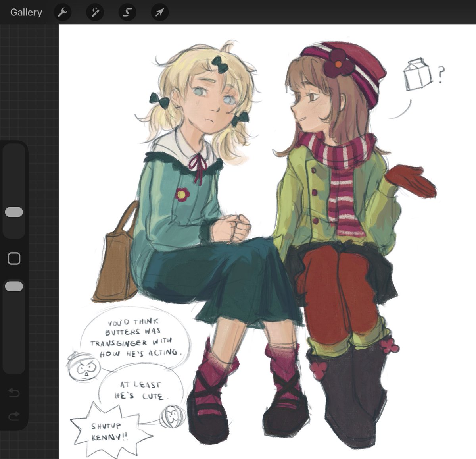Screen dimensions: 476x459
Task: Adjust the brush opacity slider handle
Action: (14, 286)
